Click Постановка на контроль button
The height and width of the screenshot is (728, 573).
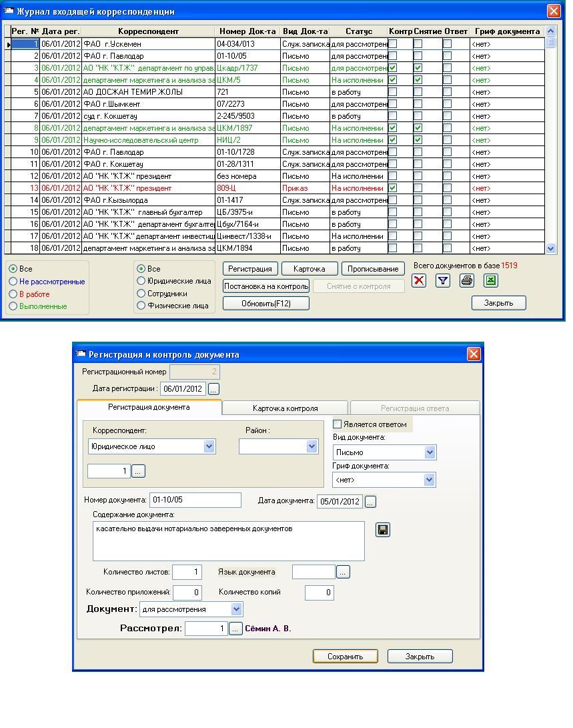point(266,286)
